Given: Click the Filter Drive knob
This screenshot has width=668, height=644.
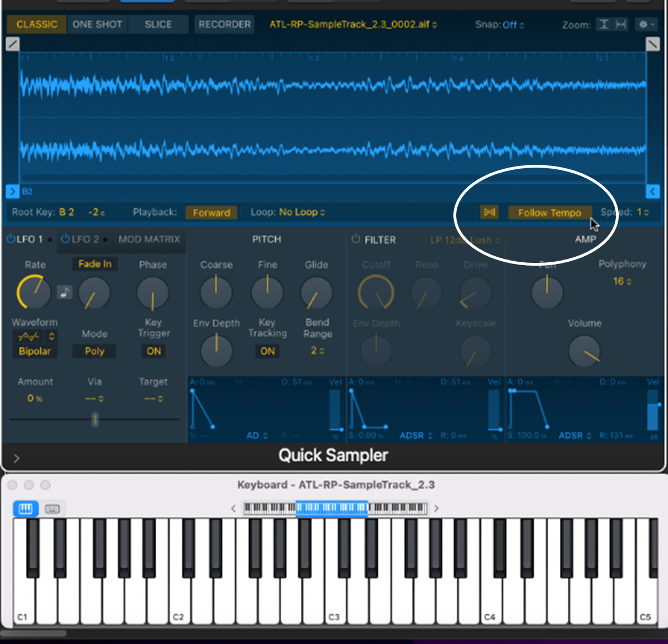Looking at the screenshot, I should pyautogui.click(x=475, y=293).
